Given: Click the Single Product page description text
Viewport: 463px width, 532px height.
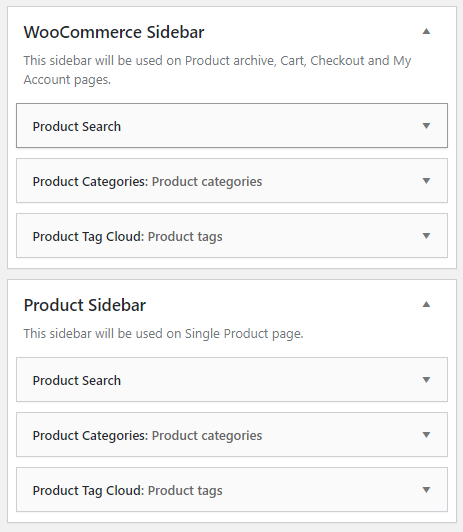Looking at the screenshot, I should 163,334.
